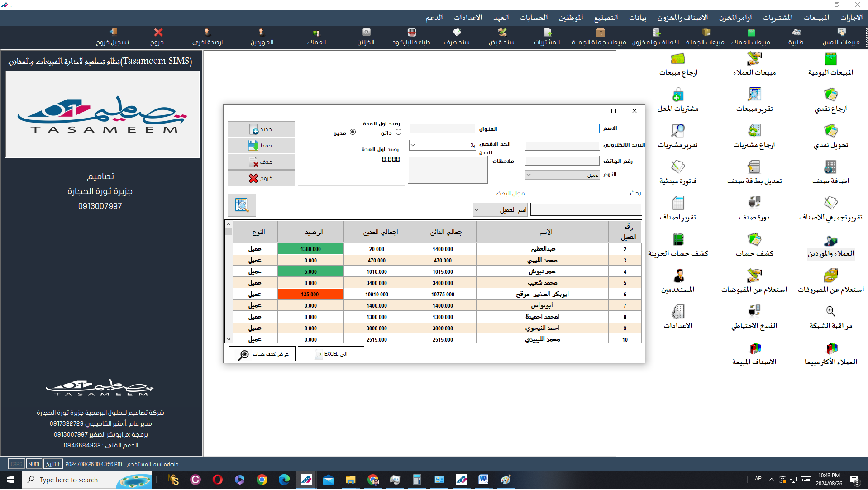This screenshot has height=490, width=868.
Task: Open Google Chrome from taskbar
Action: [x=262, y=480]
